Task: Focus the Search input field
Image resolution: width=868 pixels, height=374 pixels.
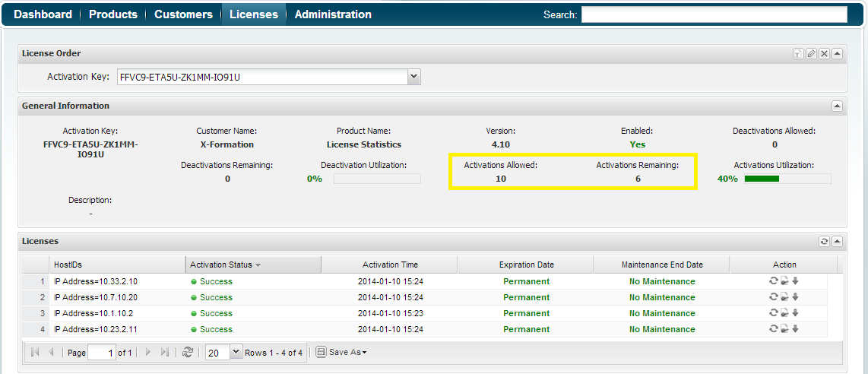Action: 714,14
